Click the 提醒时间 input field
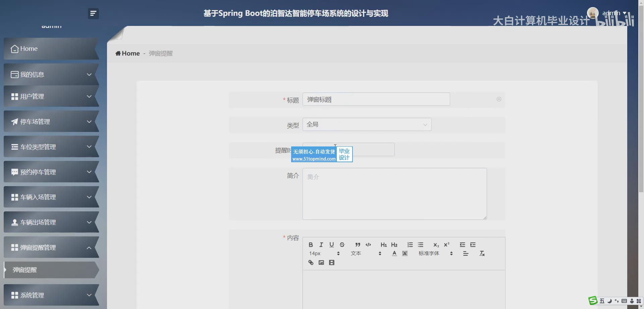 (x=348, y=149)
